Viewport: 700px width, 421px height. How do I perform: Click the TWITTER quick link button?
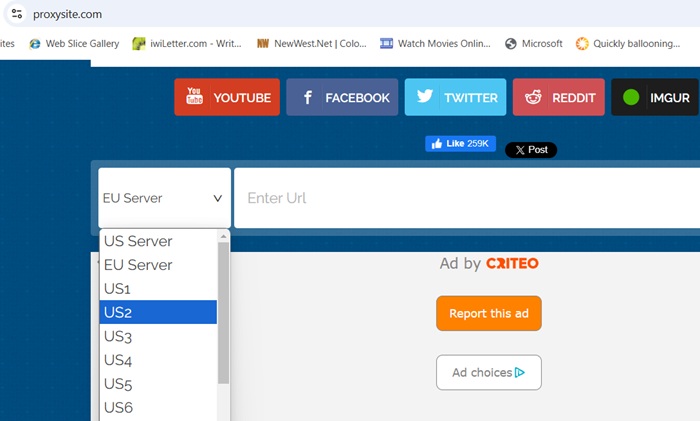pyautogui.click(x=455, y=97)
